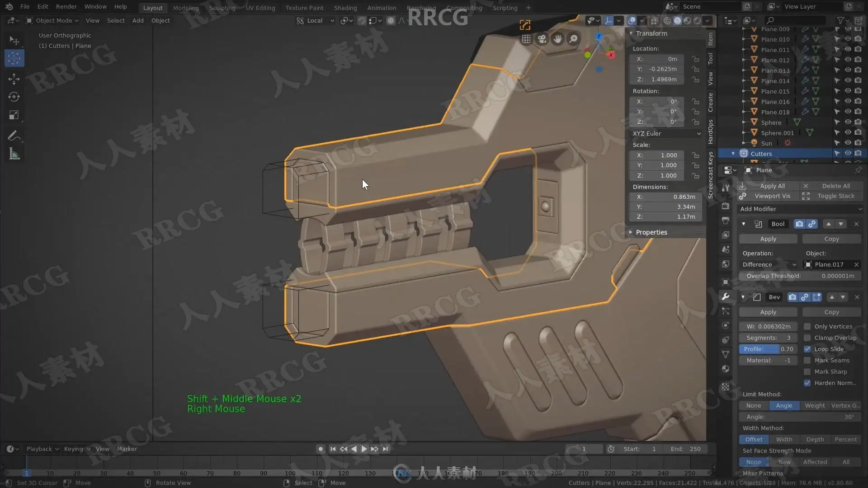Select the Rotate tool
The width and height of the screenshot is (868, 488).
[14, 97]
